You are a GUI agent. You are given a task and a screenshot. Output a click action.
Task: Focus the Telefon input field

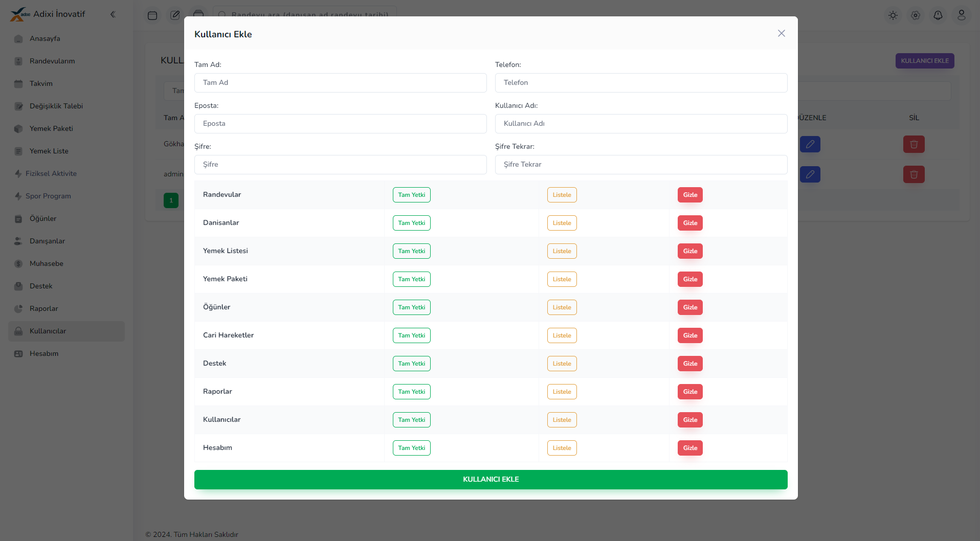click(641, 83)
